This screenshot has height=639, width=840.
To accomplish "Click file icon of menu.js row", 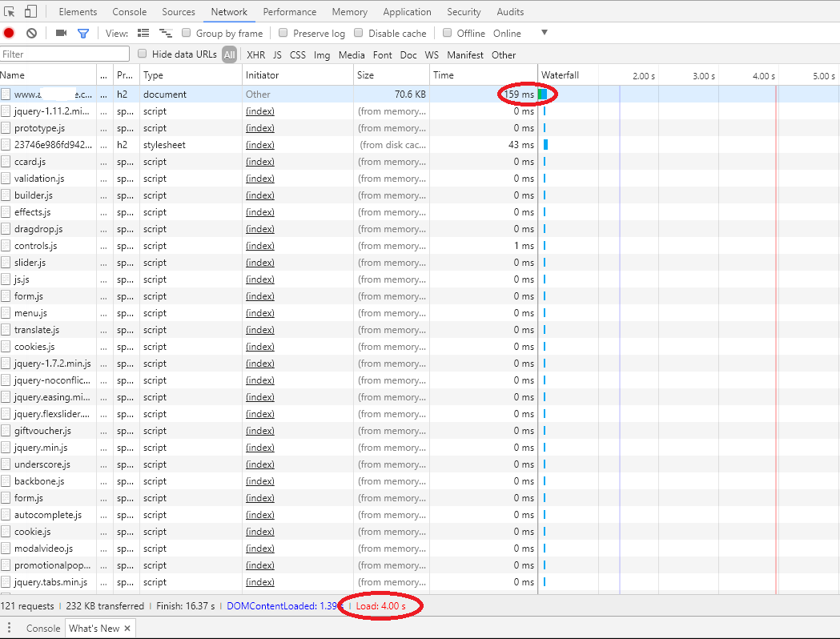I will 6,313.
